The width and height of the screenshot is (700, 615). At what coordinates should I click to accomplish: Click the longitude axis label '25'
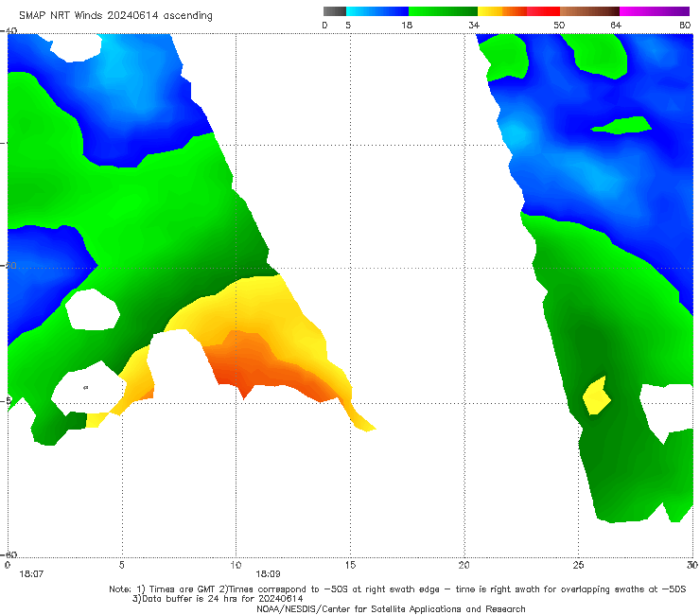(x=578, y=565)
